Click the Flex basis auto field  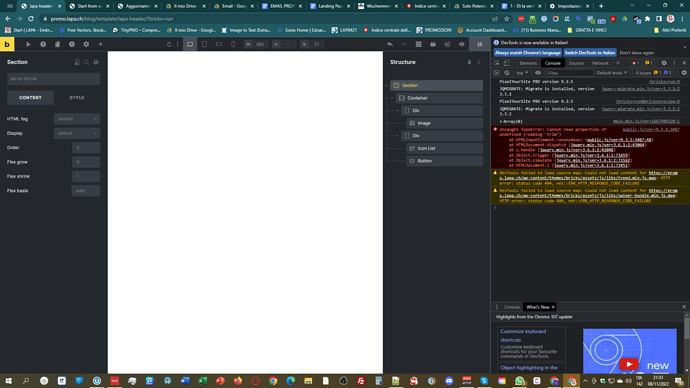pyautogui.click(x=86, y=191)
